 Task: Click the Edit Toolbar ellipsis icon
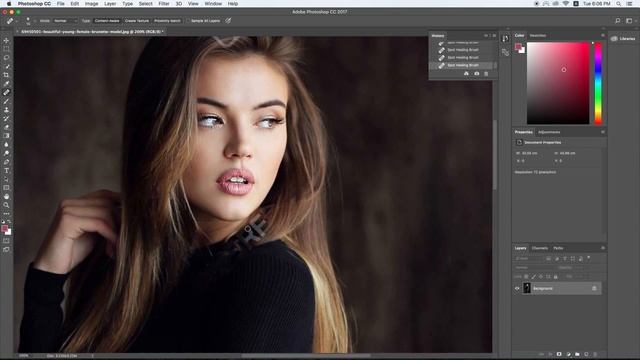6,213
